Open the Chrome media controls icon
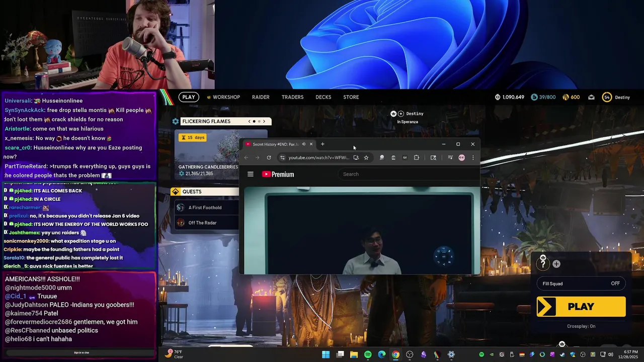The width and height of the screenshot is (644, 362). click(450, 157)
